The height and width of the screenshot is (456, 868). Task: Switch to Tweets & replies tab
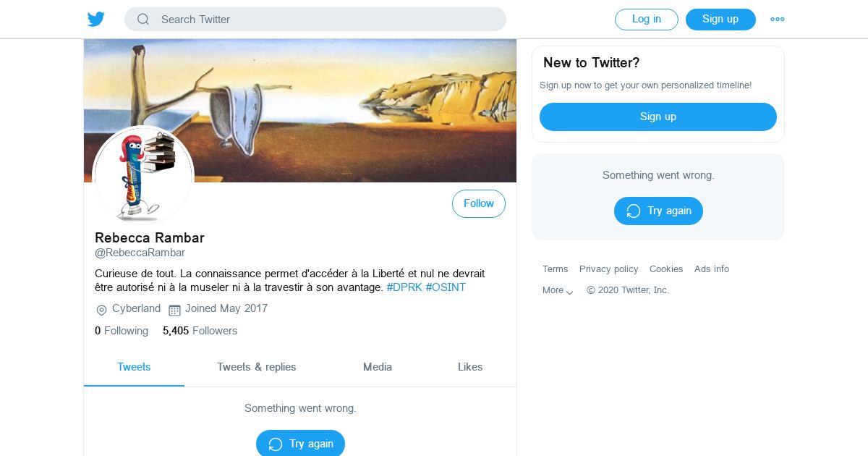click(x=257, y=367)
